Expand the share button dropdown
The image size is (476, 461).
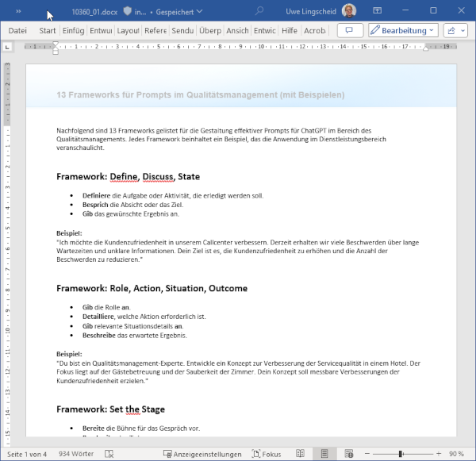click(x=455, y=30)
